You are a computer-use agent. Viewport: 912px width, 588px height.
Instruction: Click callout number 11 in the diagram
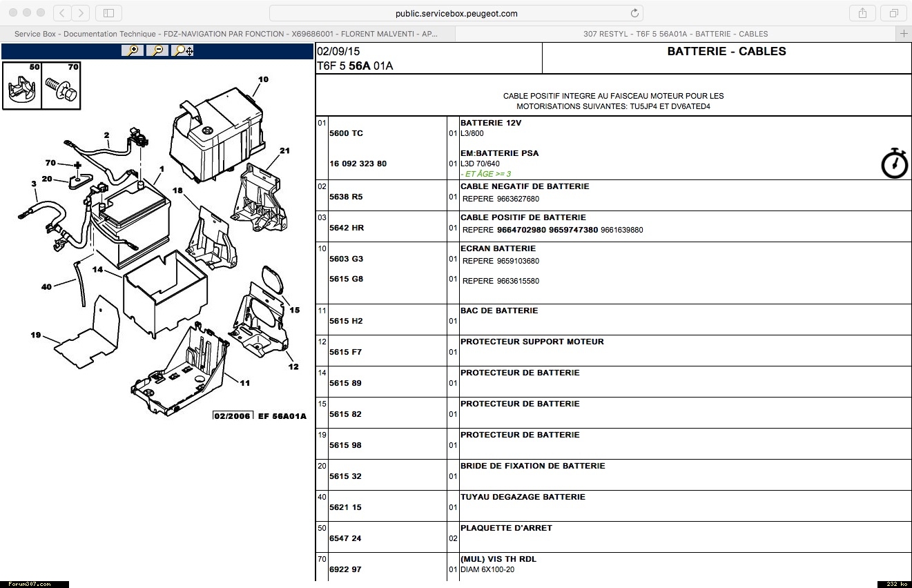pyautogui.click(x=245, y=383)
